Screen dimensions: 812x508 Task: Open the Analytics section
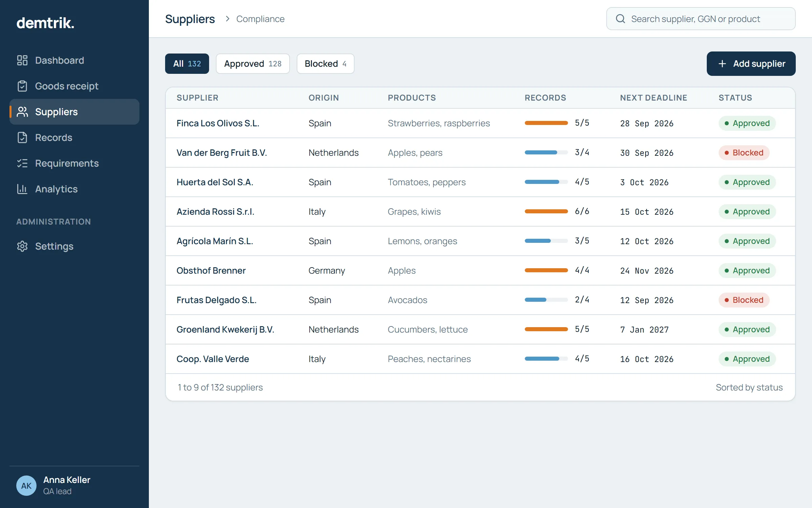[74, 189]
